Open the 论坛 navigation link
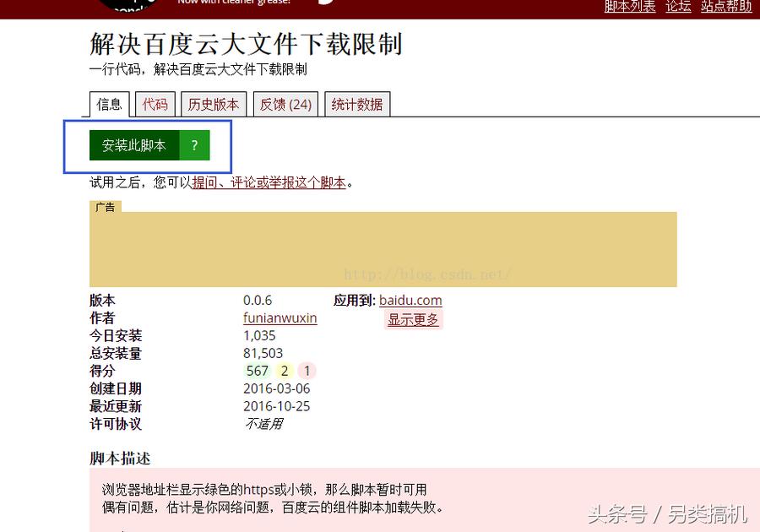 [x=678, y=7]
